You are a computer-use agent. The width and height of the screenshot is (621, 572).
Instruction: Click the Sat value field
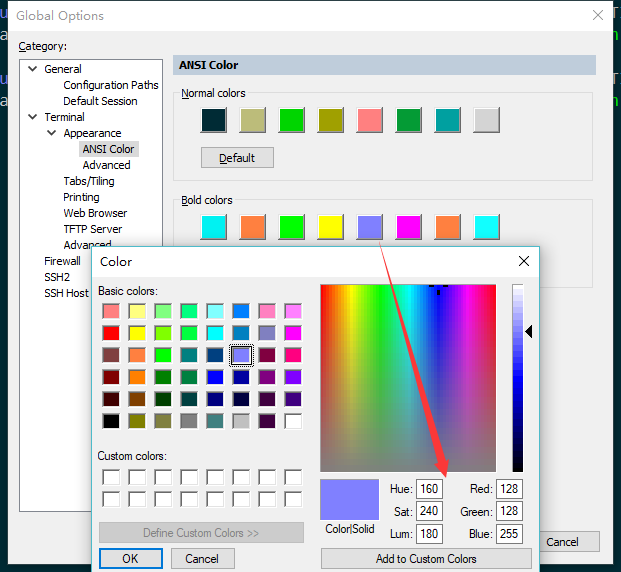tap(429, 511)
